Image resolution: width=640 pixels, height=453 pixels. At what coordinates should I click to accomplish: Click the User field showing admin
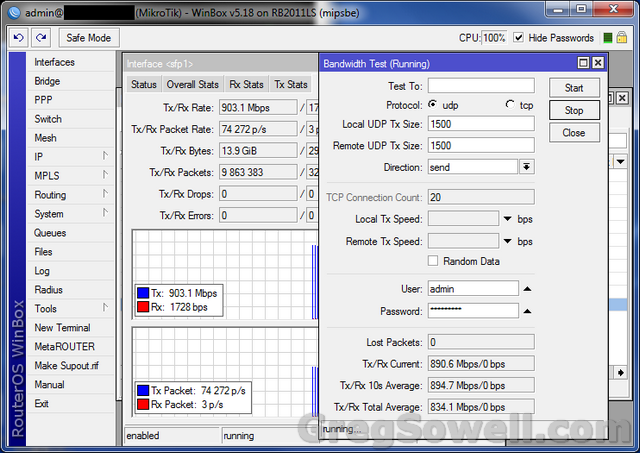(473, 289)
